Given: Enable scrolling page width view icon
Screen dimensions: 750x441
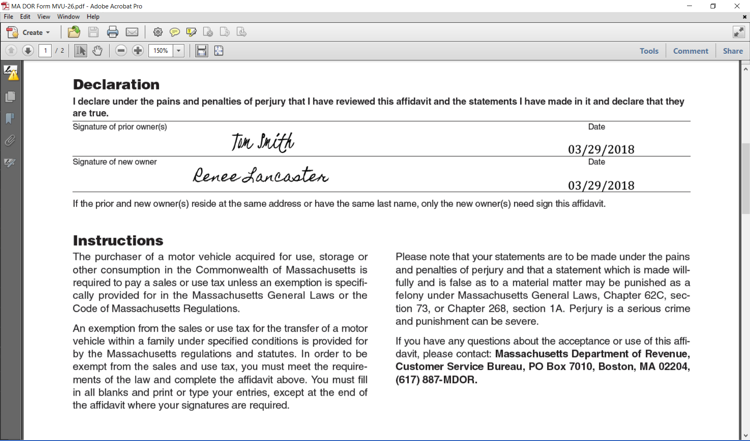Looking at the screenshot, I should point(202,50).
